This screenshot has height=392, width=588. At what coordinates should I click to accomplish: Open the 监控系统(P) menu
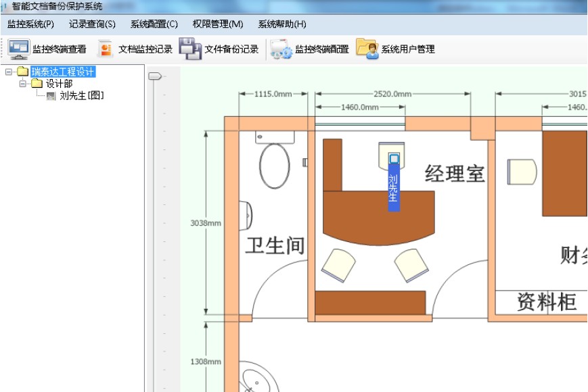click(30, 24)
